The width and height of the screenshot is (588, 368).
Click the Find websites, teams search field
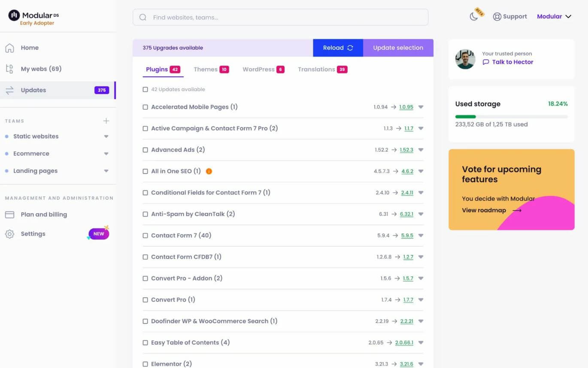(280, 18)
